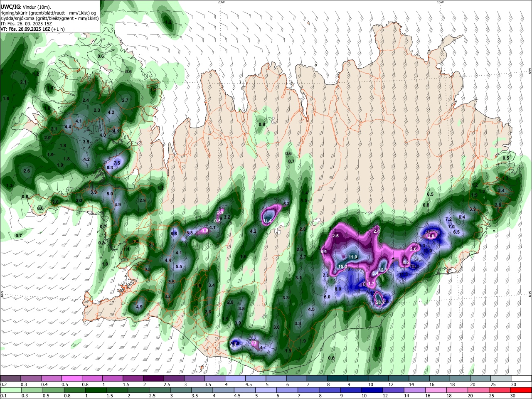Select pale lavender lower legend swatch 5–6
The width and height of the screenshot is (532, 399).
pos(266,390)
